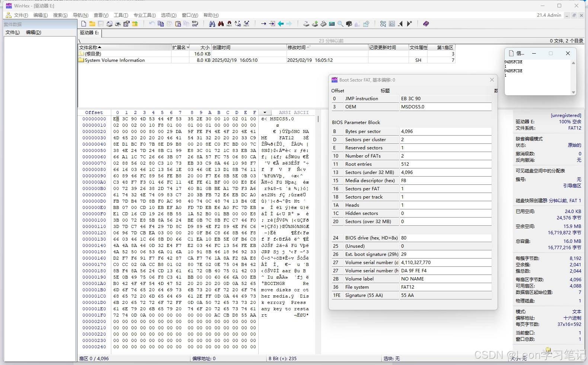Sort by 修改时间 column header
Image resolution: width=588 pixels, height=365 pixels.
(327, 48)
